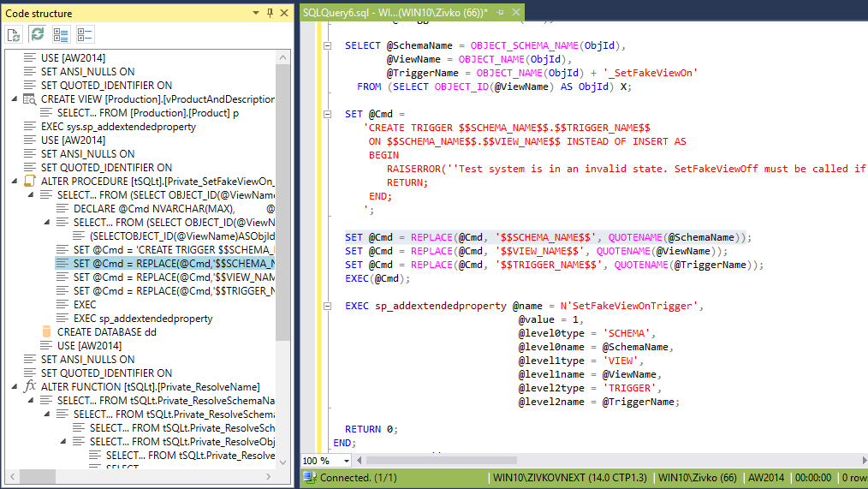Click 'WIN10\Zivko (66)' login in status bar
Viewport: 868px width, 489px height.
coord(698,477)
